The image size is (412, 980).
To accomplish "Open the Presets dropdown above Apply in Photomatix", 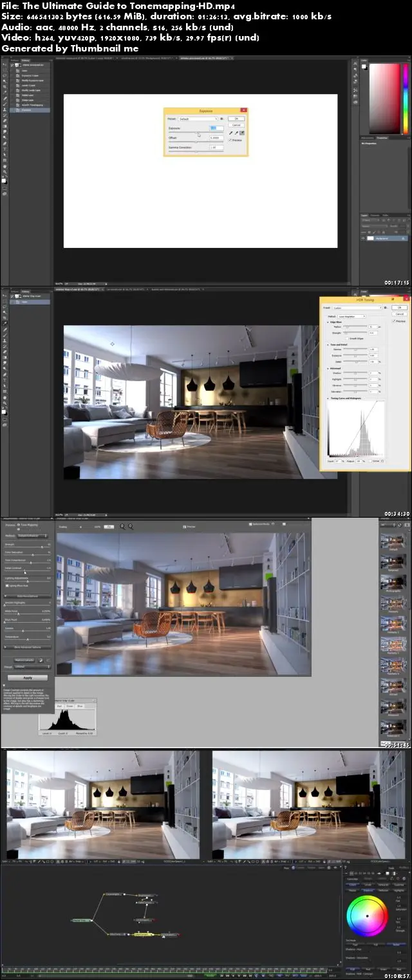I will pos(32,667).
